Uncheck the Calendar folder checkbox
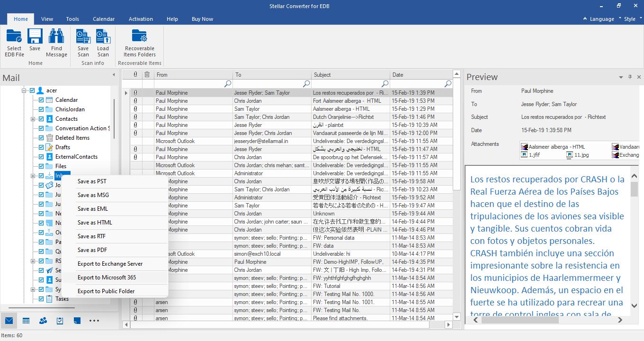This screenshot has width=644, height=341. pyautogui.click(x=41, y=100)
